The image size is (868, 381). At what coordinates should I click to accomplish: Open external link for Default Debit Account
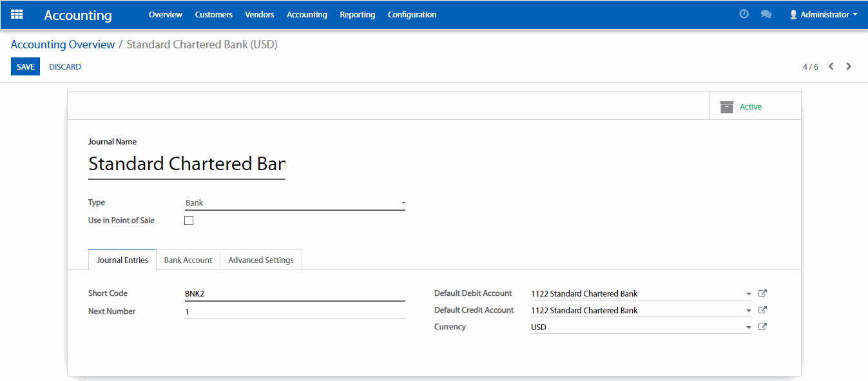pyautogui.click(x=762, y=293)
